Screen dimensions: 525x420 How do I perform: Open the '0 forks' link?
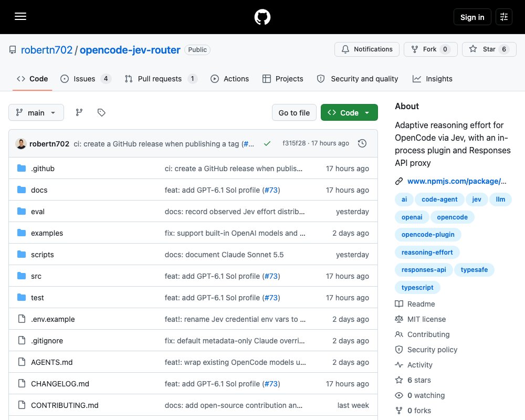tap(419, 411)
